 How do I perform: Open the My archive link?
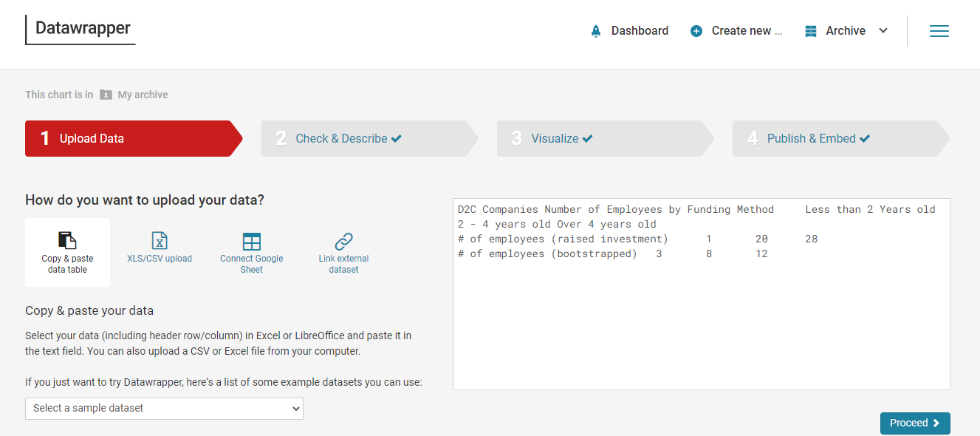(x=143, y=95)
